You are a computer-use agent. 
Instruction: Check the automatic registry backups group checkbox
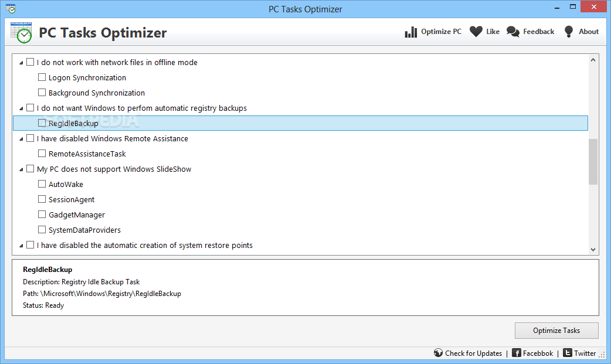[30, 108]
